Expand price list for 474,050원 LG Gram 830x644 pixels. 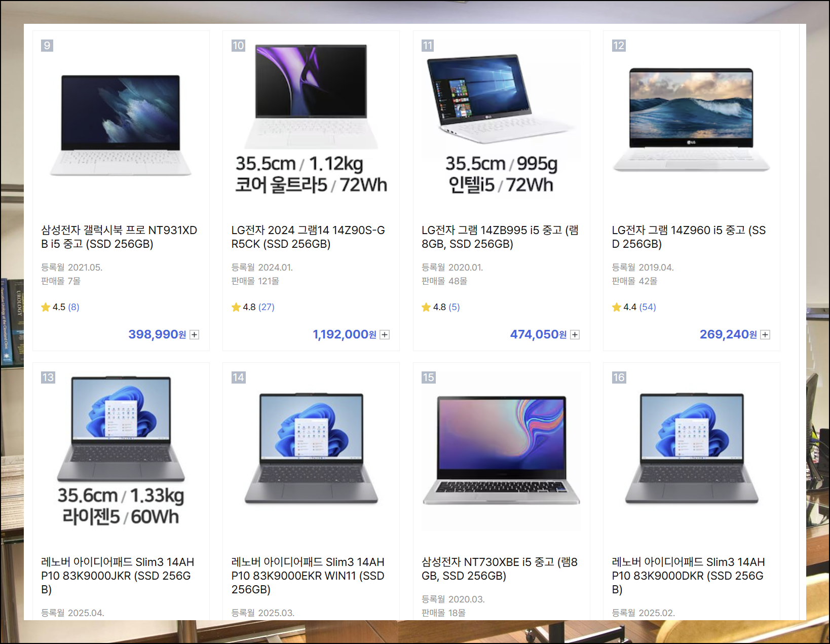tap(575, 335)
